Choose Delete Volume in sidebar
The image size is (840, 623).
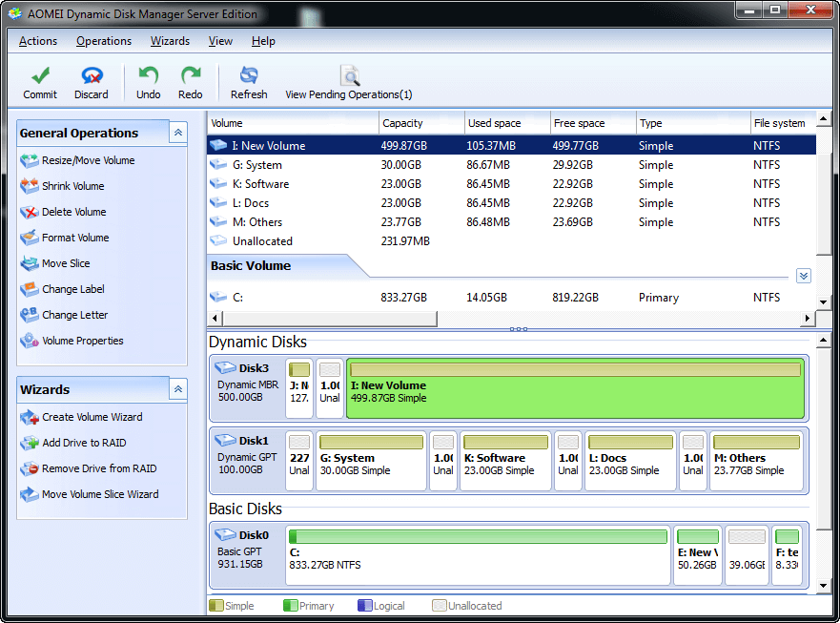pyautogui.click(x=73, y=212)
